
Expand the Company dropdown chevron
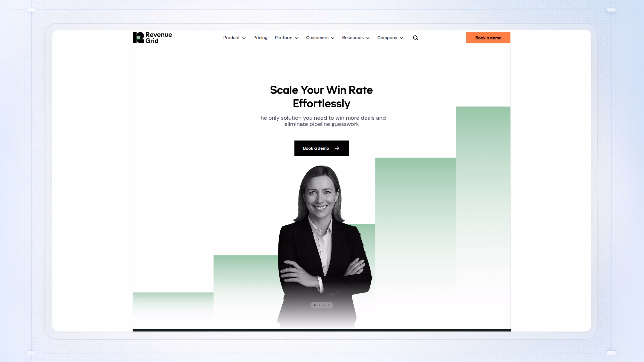tap(401, 38)
